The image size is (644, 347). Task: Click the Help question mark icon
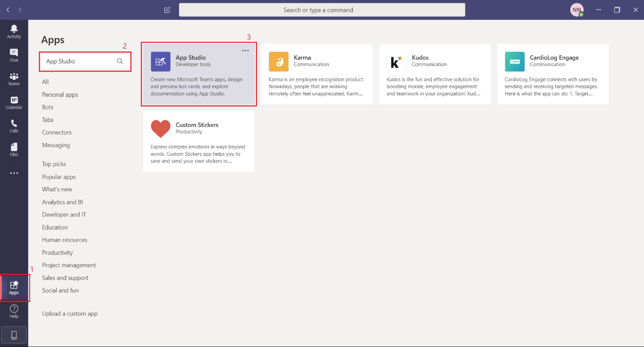point(14,311)
